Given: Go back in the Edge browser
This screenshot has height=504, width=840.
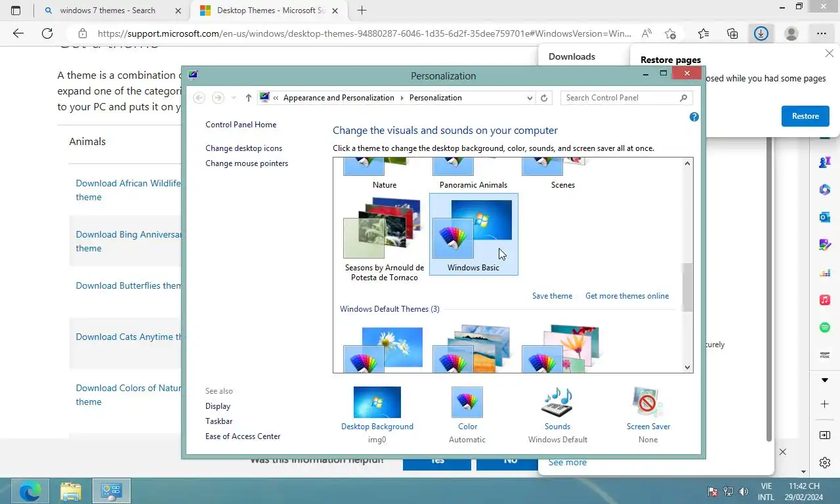Looking at the screenshot, I should pos(18,33).
